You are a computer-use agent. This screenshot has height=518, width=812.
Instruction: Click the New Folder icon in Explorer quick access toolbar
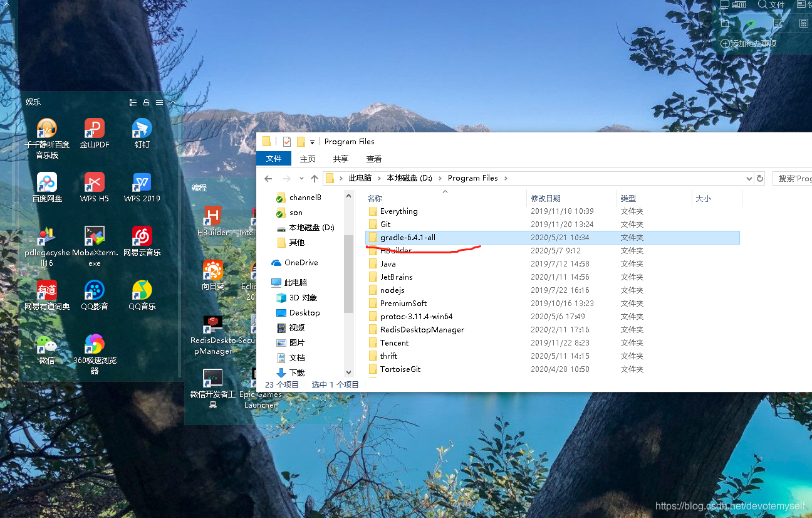tap(301, 141)
